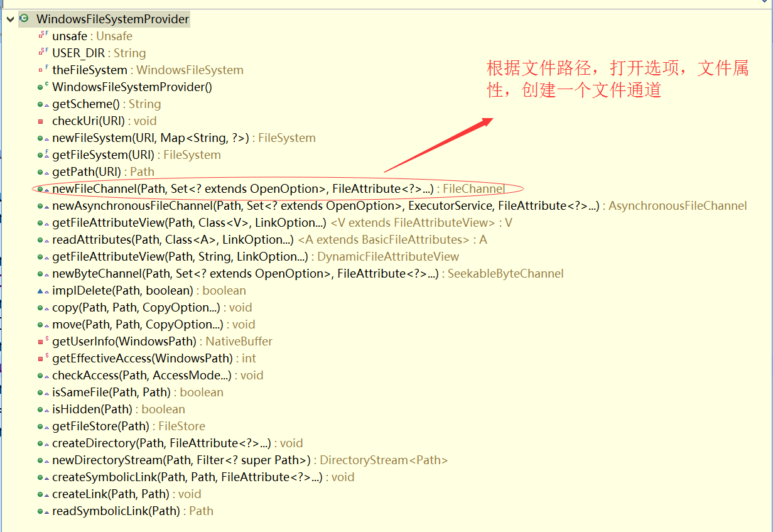Select 'getPath(URI) : Path' method

point(103,172)
